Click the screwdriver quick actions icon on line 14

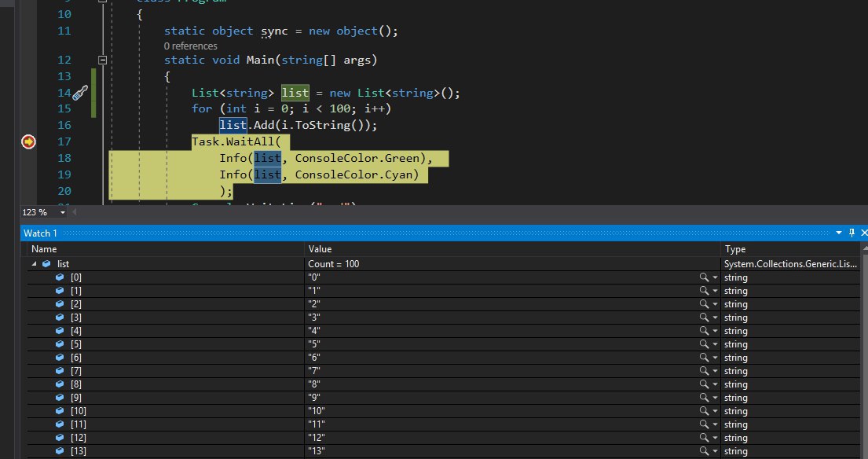click(80, 93)
